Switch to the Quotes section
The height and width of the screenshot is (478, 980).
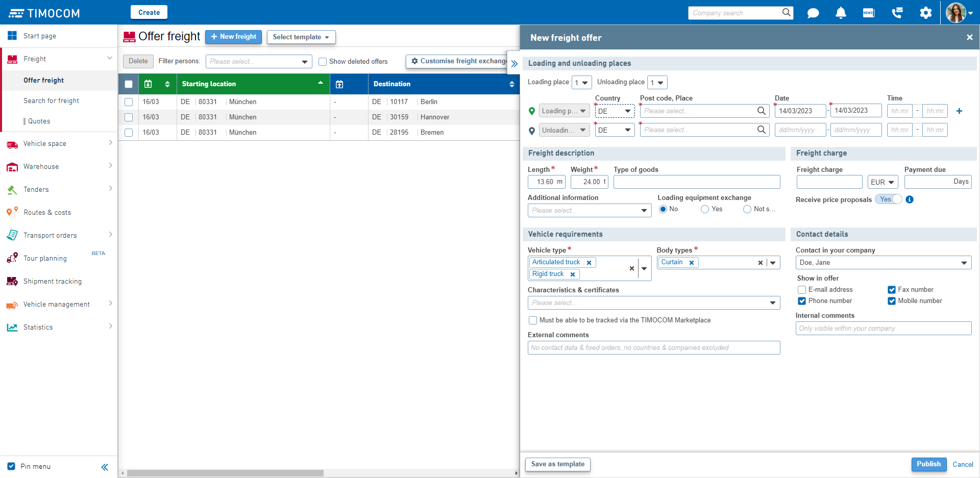click(x=39, y=121)
